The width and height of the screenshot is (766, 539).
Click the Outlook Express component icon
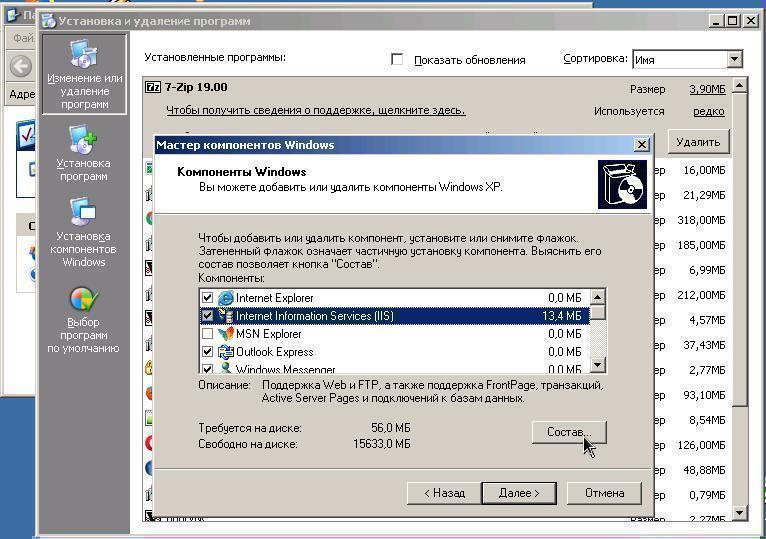tap(226, 352)
